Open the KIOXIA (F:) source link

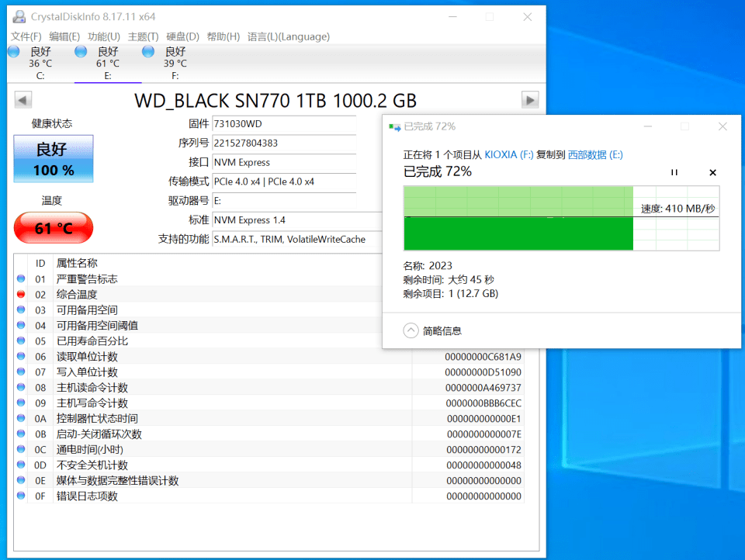pos(509,155)
